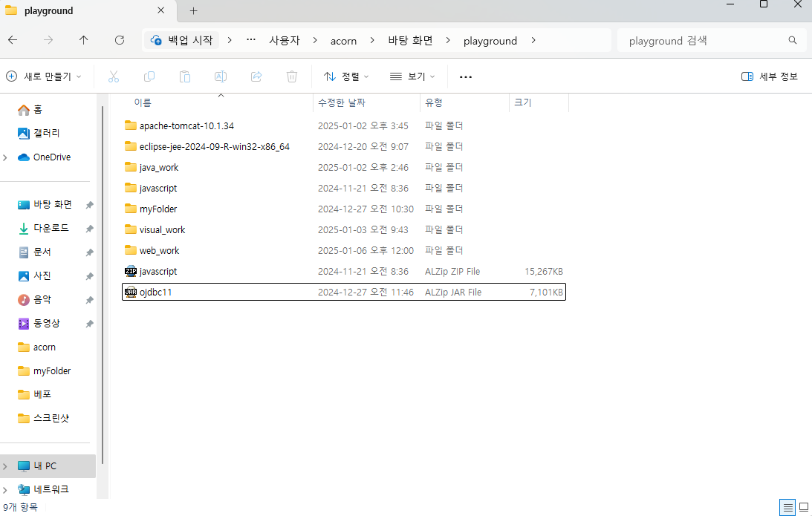The height and width of the screenshot is (516, 812).
Task: Go up one folder level
Action: [x=83, y=40]
